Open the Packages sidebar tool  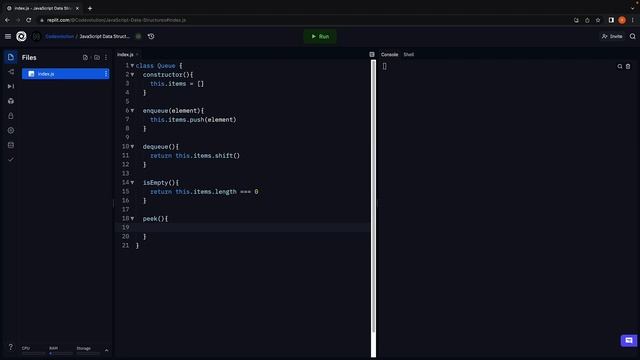tap(11, 101)
